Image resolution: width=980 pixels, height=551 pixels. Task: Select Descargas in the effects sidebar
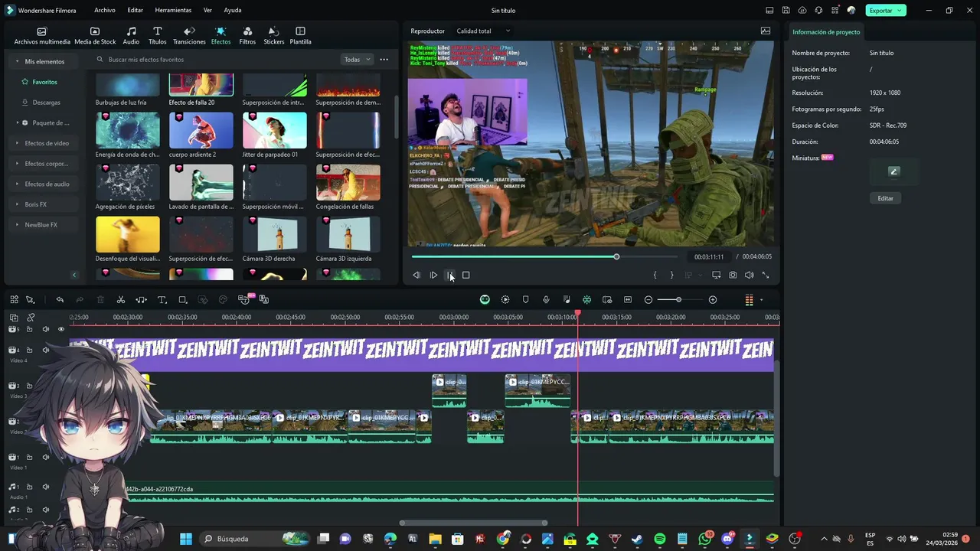46,103
